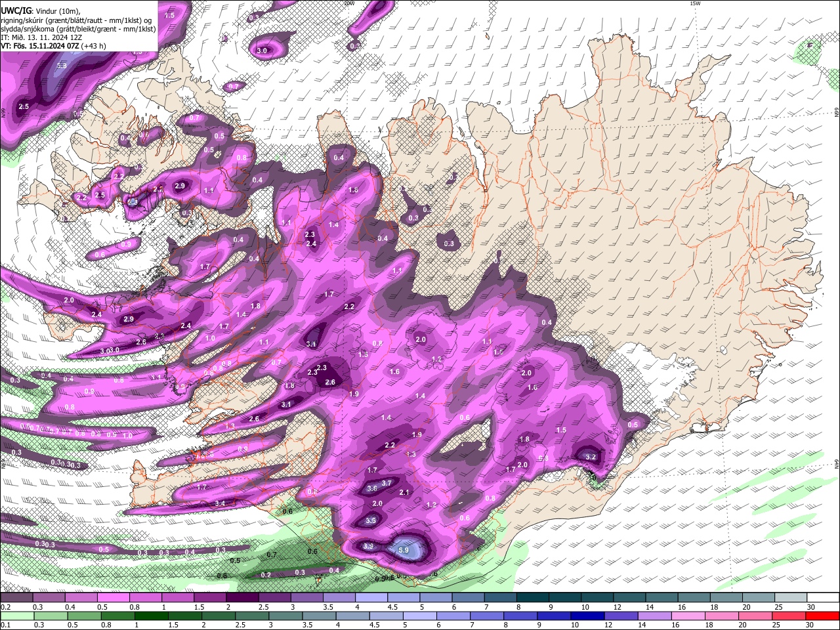Pick the light lavender 4 swatch in snow legend
This screenshot has height=630, width=840.
(x=371, y=597)
